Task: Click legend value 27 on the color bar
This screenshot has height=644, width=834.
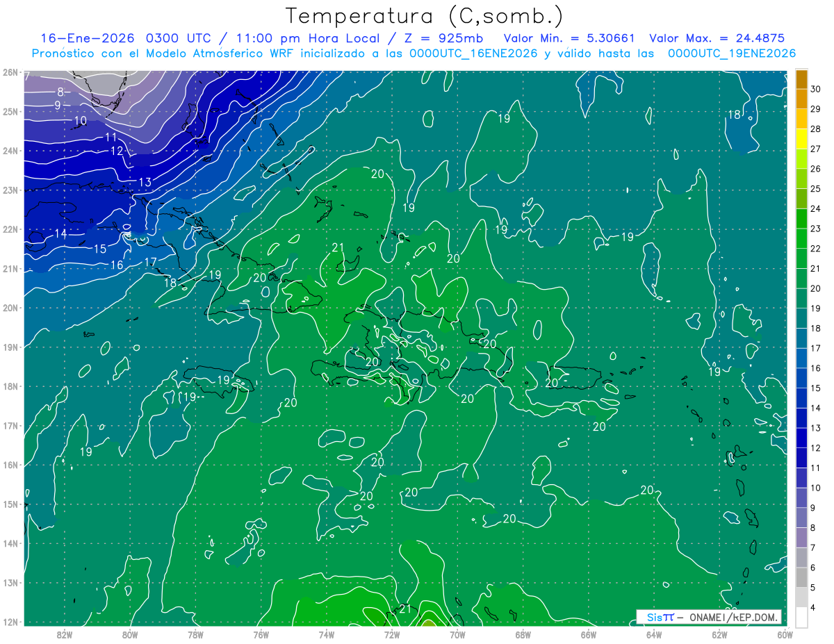Action: coord(816,149)
